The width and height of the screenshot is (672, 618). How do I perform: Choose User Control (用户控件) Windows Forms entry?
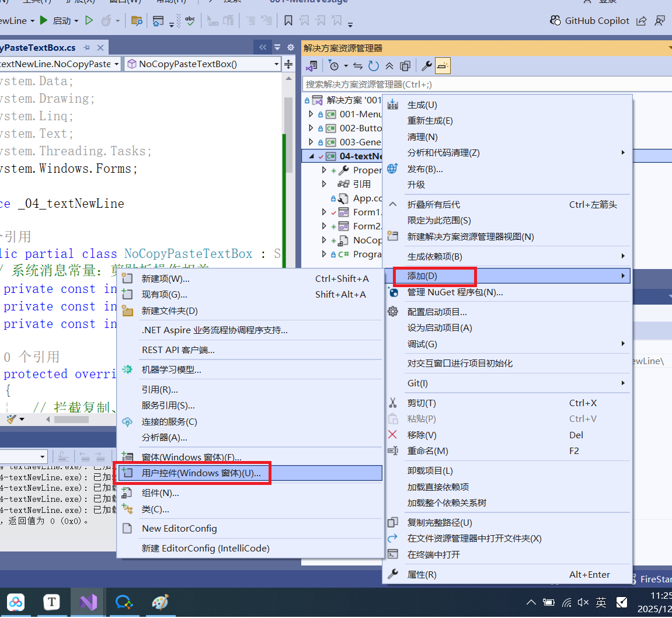[x=250, y=473]
